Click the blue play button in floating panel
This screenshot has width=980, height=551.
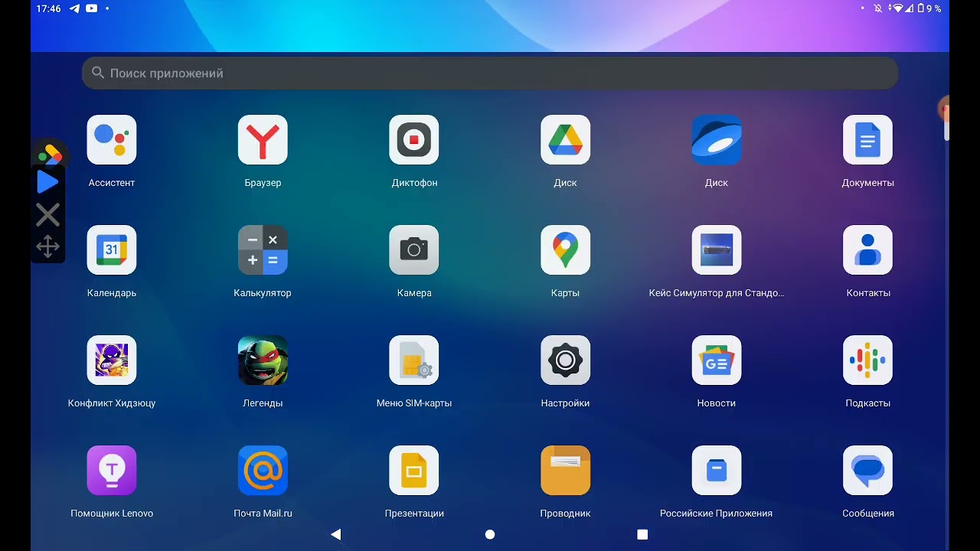(x=47, y=182)
